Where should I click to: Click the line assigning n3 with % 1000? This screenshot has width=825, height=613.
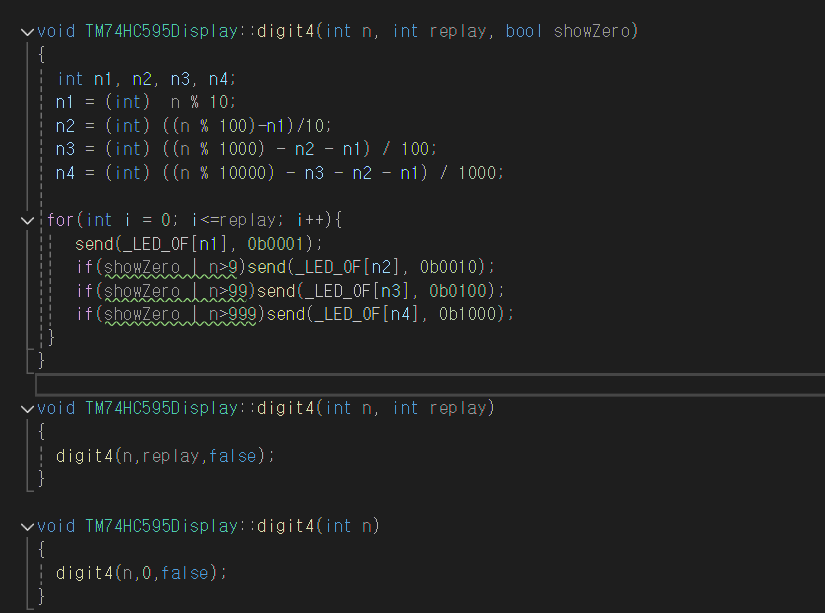(246, 149)
